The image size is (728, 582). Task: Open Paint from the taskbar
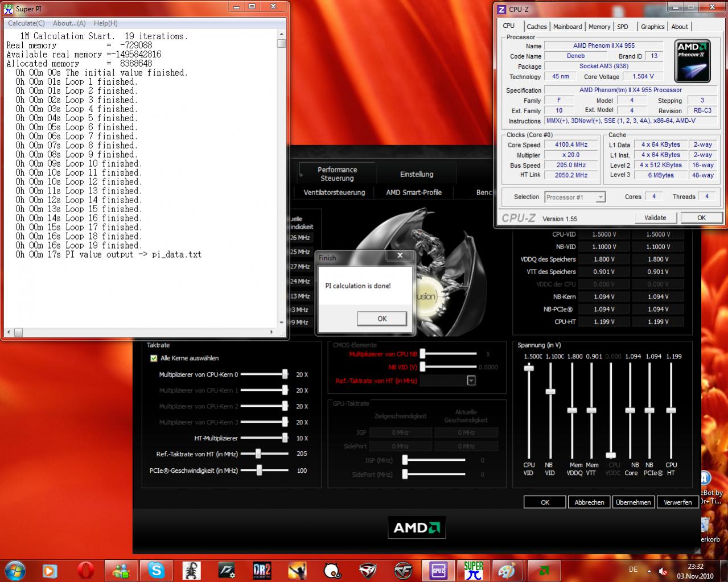click(x=507, y=570)
